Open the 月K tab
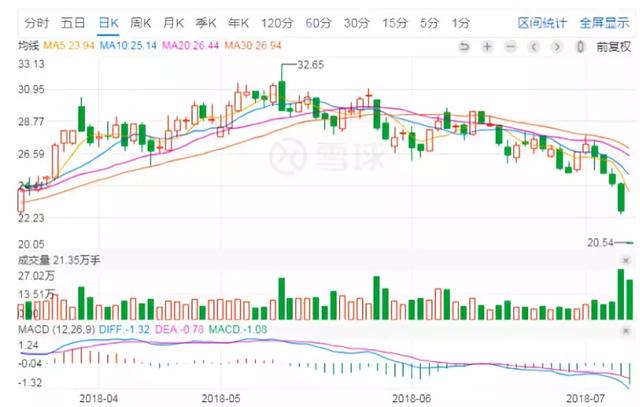The height and width of the screenshot is (407, 640). point(173,23)
